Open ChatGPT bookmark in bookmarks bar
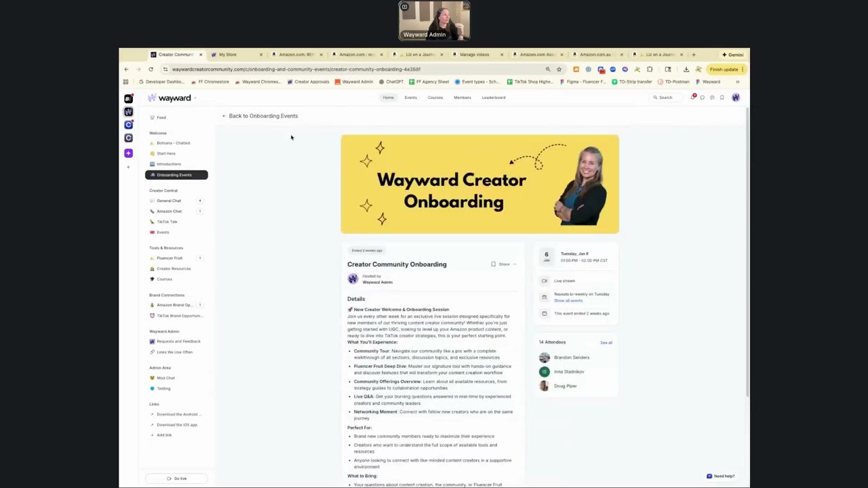868x488 pixels. click(391, 82)
